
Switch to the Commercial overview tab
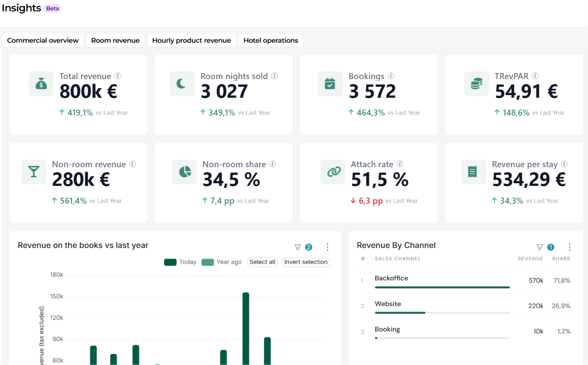[x=43, y=41]
